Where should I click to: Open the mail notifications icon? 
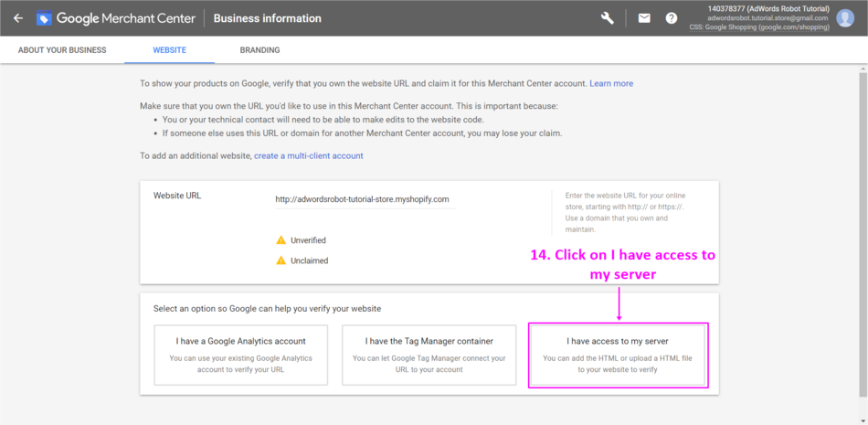tap(644, 18)
